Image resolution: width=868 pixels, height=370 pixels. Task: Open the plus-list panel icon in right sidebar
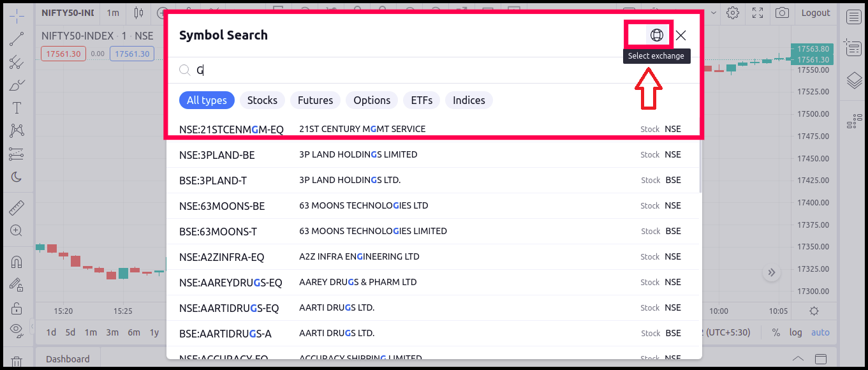(x=853, y=47)
